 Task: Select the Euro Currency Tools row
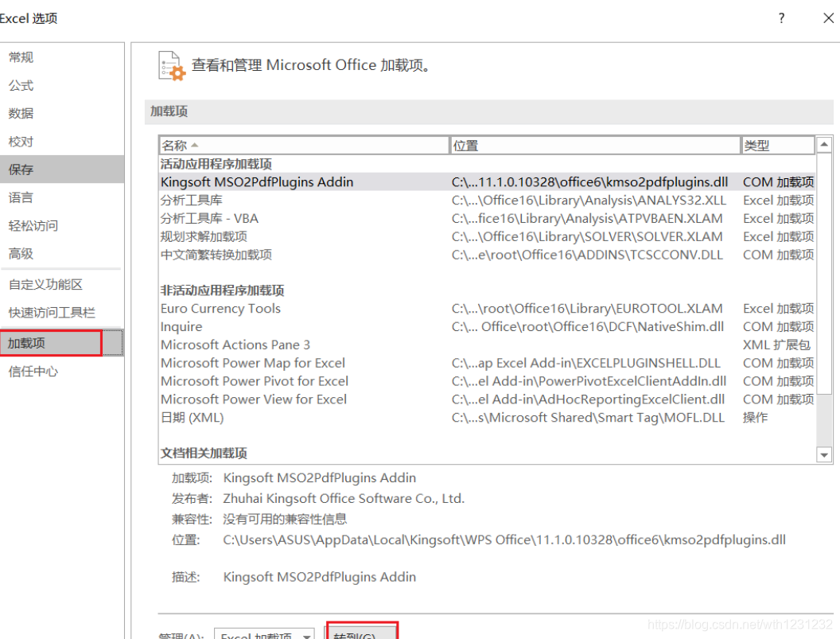pos(488,309)
